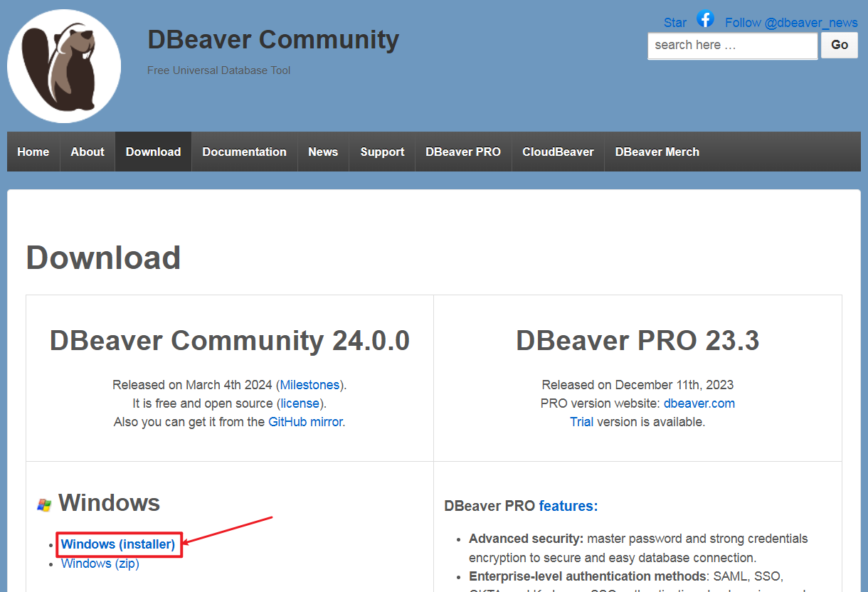Click the search here input field

coord(732,46)
